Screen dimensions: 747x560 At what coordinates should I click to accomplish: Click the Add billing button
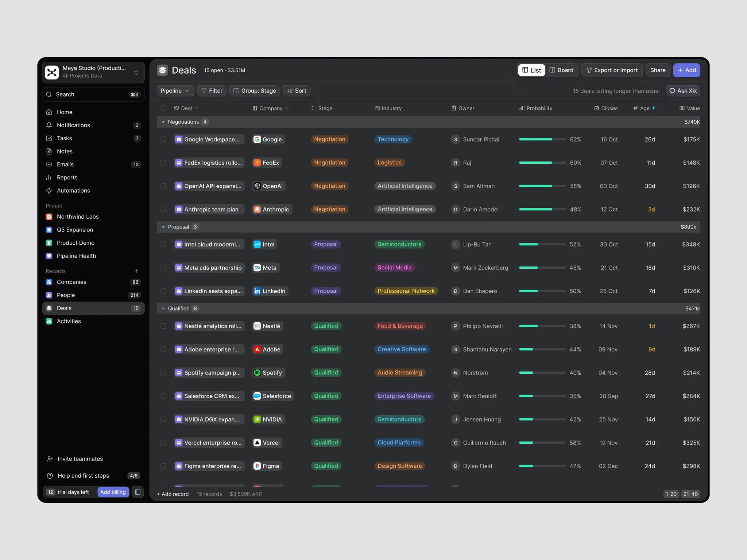[x=113, y=492]
